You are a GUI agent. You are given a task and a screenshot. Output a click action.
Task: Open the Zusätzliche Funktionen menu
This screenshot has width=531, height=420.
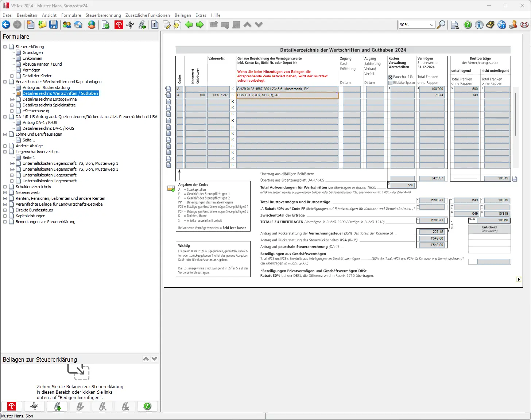[x=147, y=15]
